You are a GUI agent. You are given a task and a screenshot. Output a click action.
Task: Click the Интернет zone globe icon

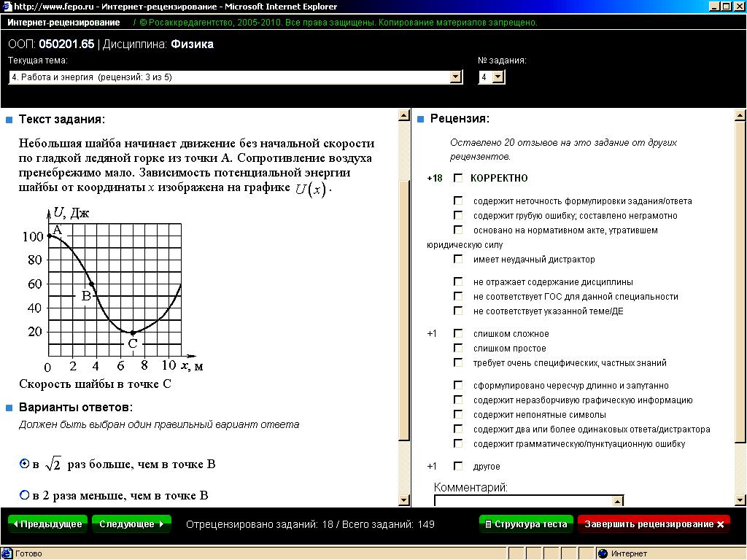603,553
